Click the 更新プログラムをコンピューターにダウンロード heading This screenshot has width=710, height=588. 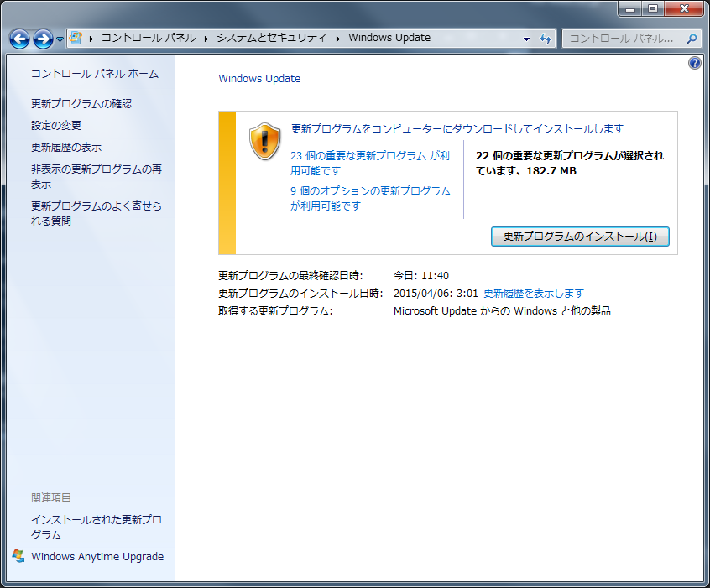(457, 129)
